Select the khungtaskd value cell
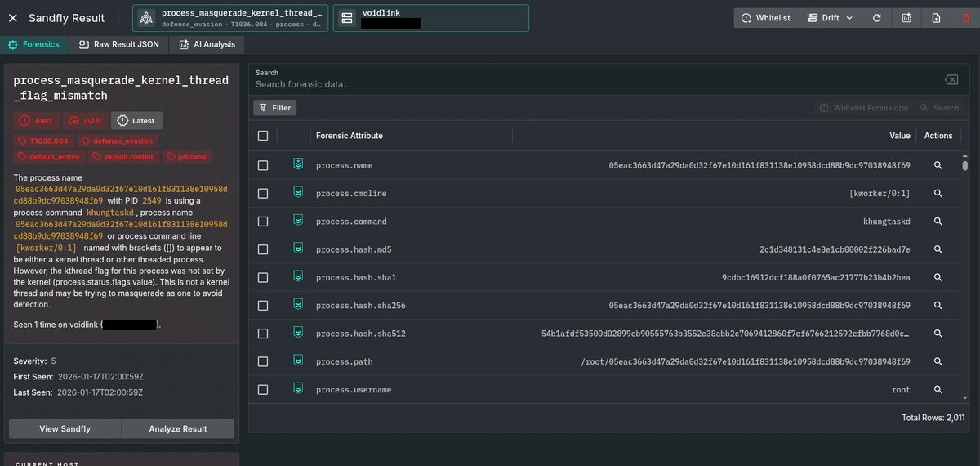The height and width of the screenshot is (466, 980). (x=886, y=222)
